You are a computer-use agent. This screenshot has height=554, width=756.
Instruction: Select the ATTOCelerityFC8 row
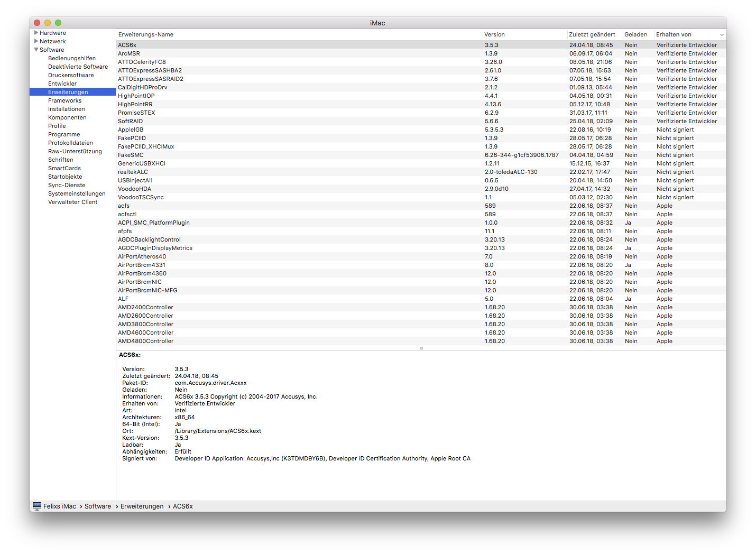pyautogui.click(x=421, y=62)
